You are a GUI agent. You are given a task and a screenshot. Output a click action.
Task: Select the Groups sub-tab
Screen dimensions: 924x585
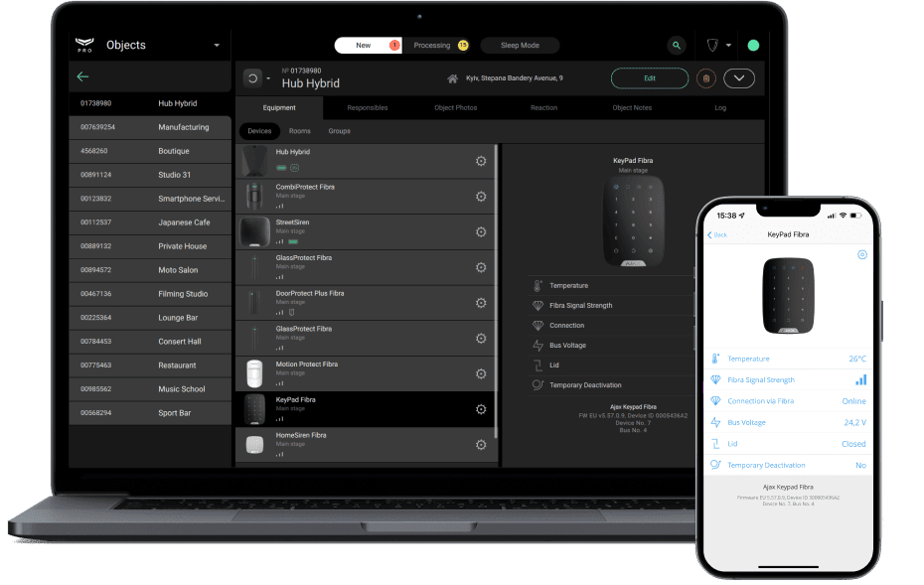(339, 131)
